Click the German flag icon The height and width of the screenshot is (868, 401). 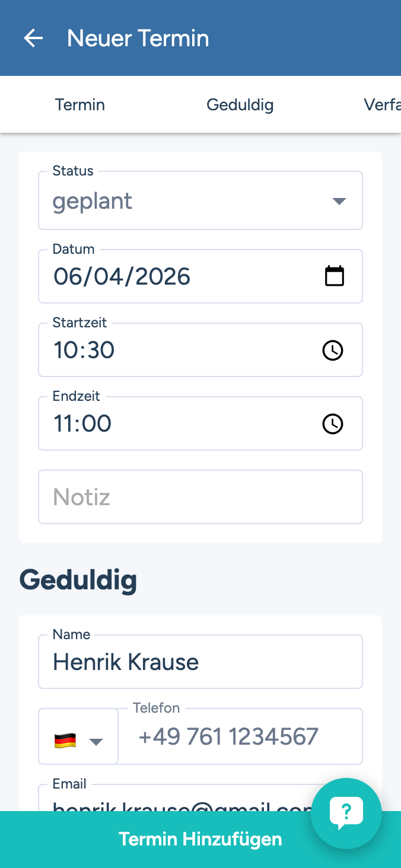(x=65, y=741)
